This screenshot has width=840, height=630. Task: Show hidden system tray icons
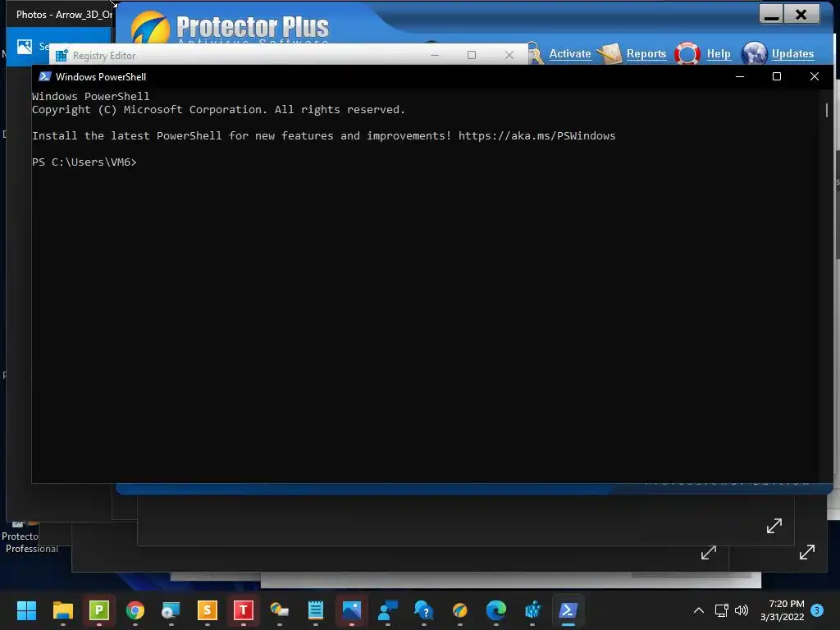pos(699,610)
